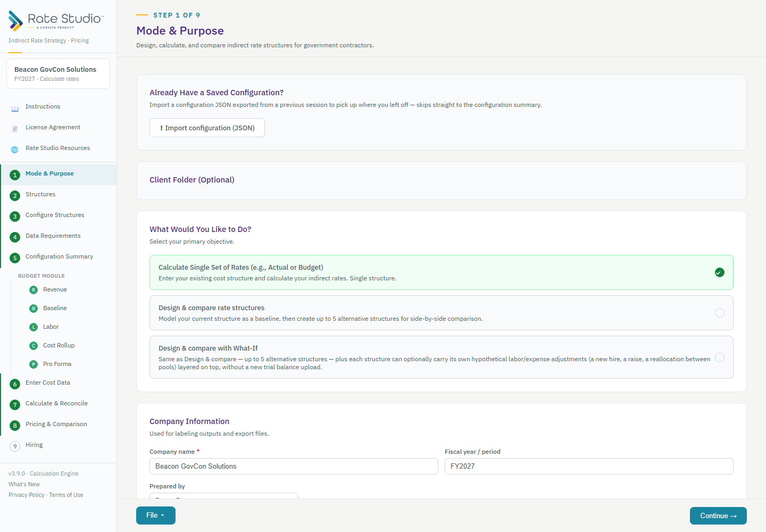Click the Rate Studio logo
The height and width of the screenshot is (532, 766).
[56, 21]
